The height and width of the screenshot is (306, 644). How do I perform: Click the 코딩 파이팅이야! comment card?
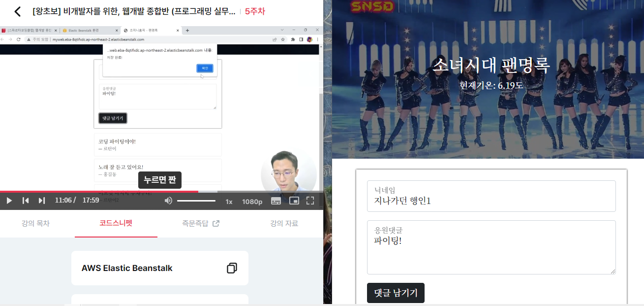(x=157, y=144)
